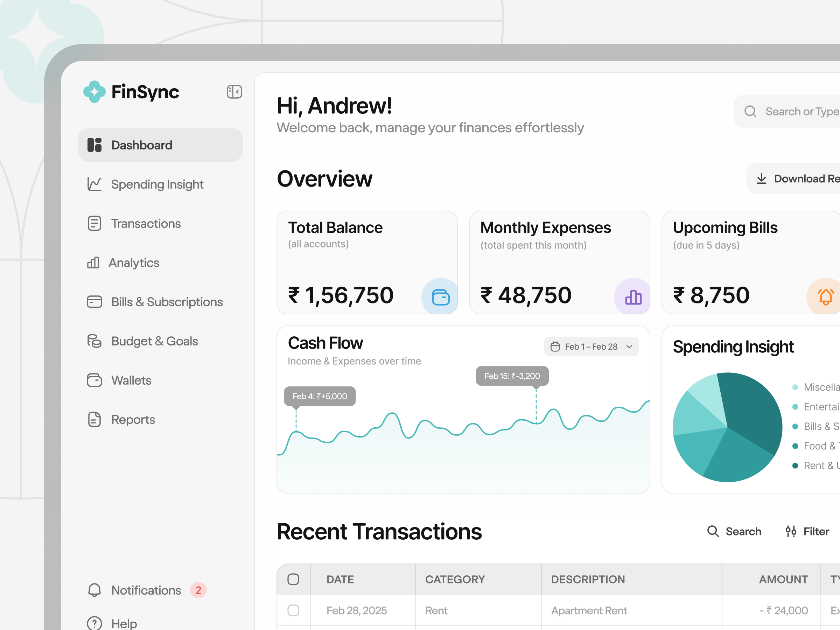
Task: Open the Upcoming Bills card
Action: (x=751, y=262)
